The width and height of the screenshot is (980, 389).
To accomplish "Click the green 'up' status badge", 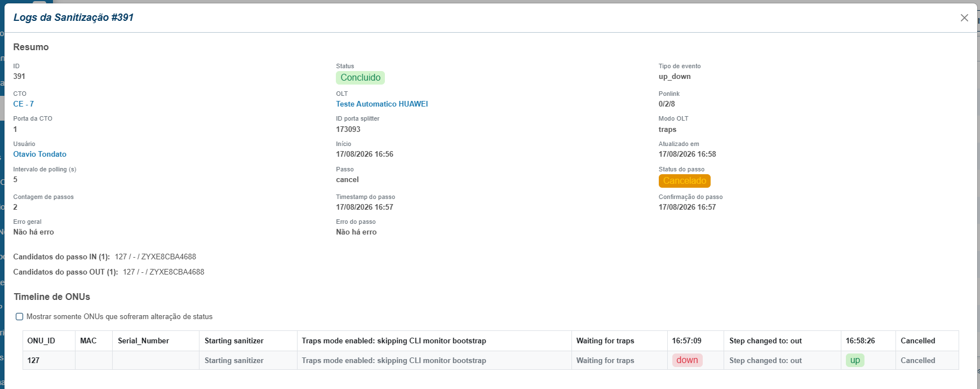I will [x=855, y=360].
